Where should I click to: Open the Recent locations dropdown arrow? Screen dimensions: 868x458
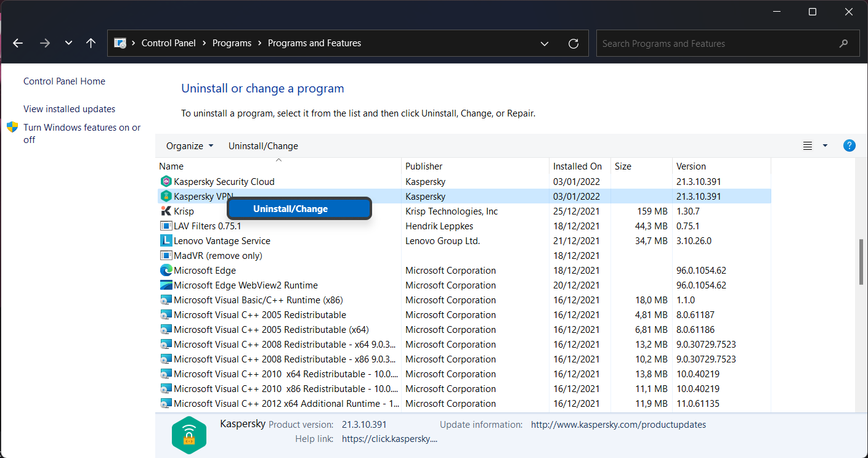[x=68, y=43]
